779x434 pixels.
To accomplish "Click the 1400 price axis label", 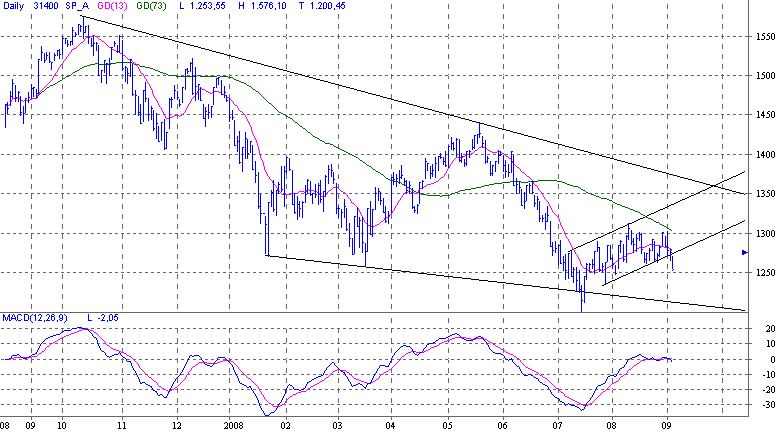I will point(765,155).
